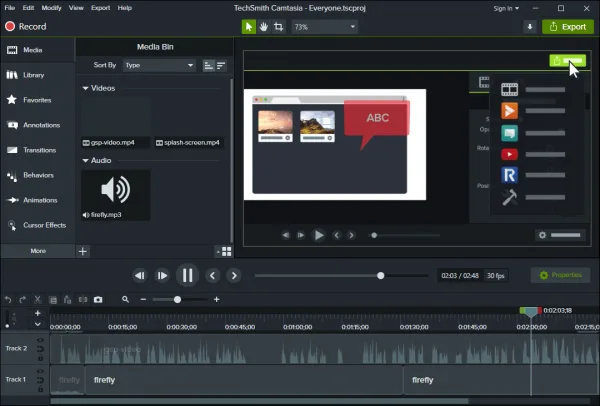Click the camera snapshot icon
The image size is (600, 406).
(98, 300)
